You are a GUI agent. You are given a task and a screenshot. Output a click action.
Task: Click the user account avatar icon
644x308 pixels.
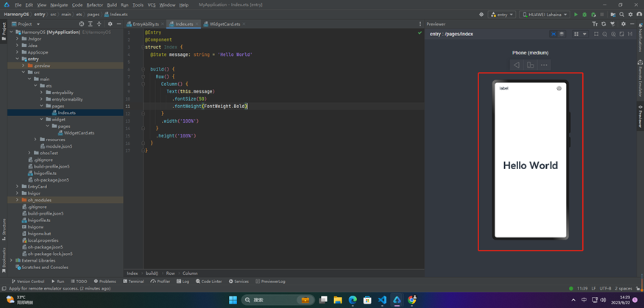tap(639, 15)
